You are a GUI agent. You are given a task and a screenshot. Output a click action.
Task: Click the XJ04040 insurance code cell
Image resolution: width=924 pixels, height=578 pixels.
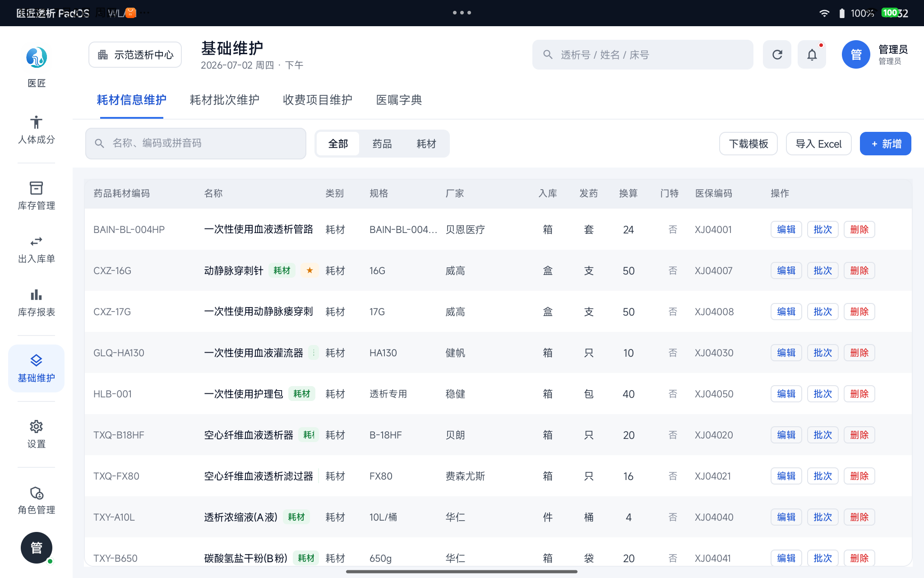pyautogui.click(x=714, y=517)
